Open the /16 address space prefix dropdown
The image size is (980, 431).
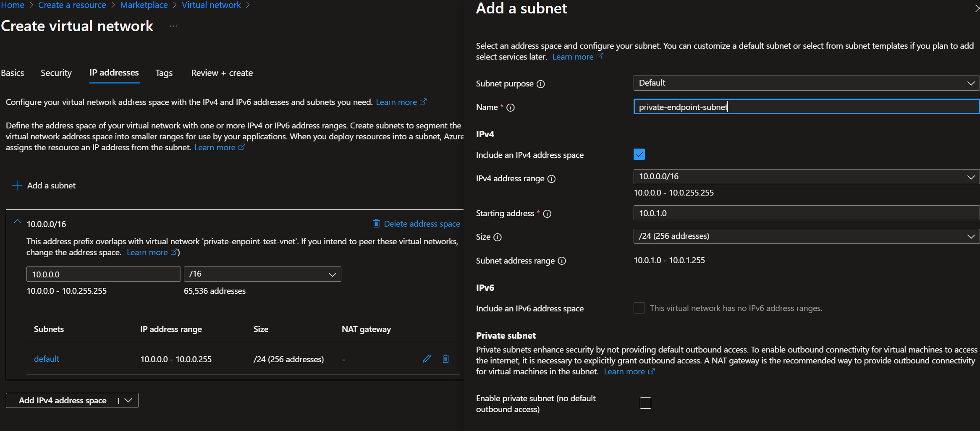point(262,274)
